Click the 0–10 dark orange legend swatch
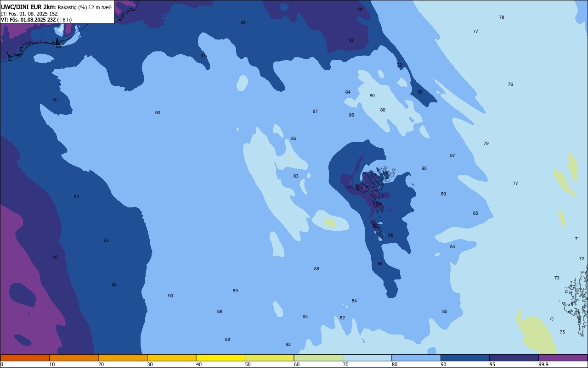Viewport: 588px width, 368px height. click(25, 357)
